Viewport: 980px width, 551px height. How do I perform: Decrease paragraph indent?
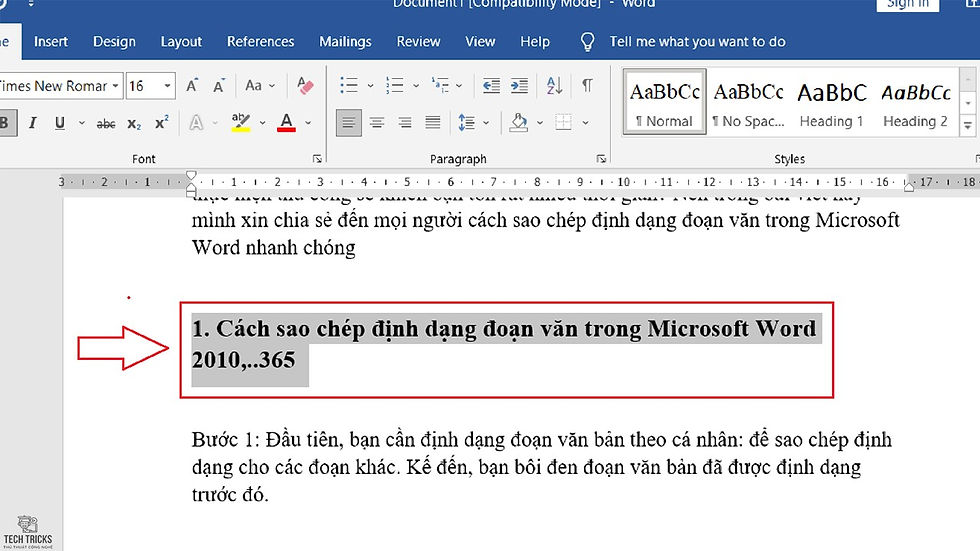491,86
